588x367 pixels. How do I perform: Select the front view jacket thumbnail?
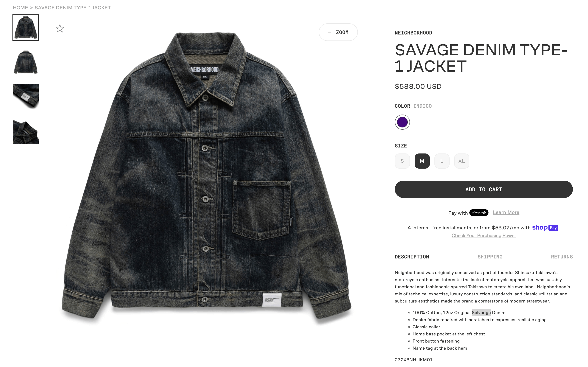click(26, 27)
